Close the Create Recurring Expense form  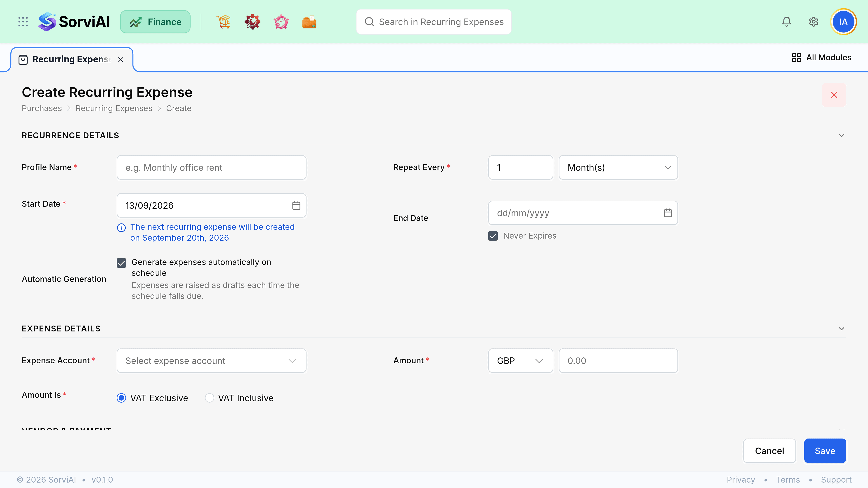click(x=834, y=95)
